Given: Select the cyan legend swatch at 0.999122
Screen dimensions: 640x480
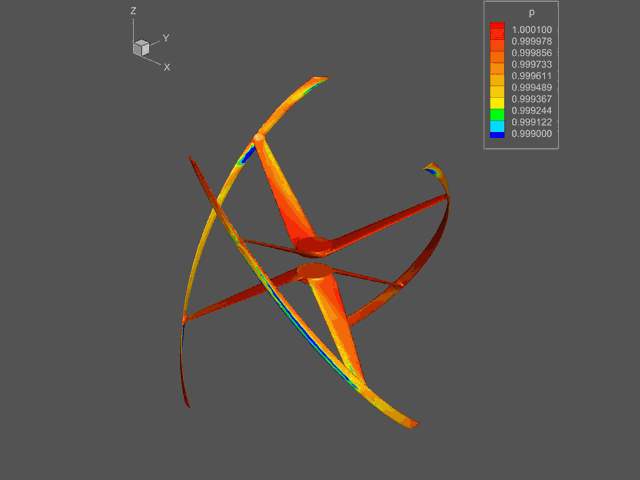Looking at the screenshot, I should (x=497, y=126).
